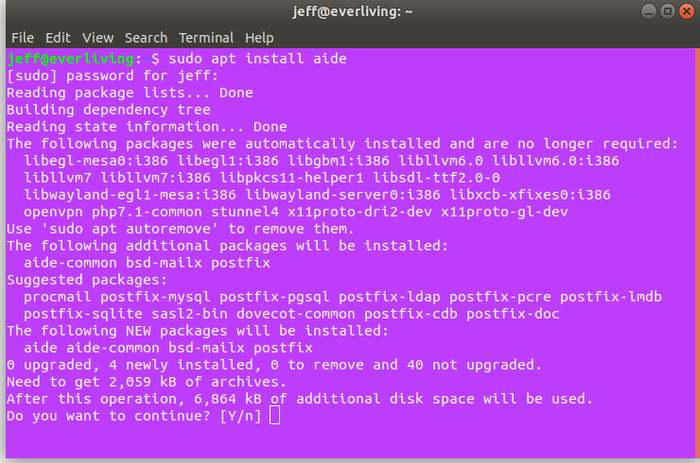This screenshot has width=700, height=463.
Task: Click package name 'openvpn'
Action: tap(53, 212)
